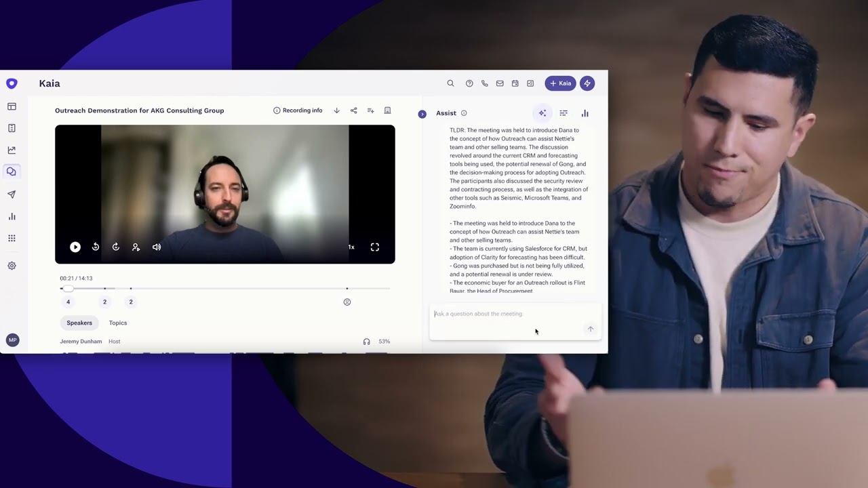Screen dimensions: 868x488
Task: Click the meeting title Outreach Demonstration for AKG
Action: point(140,110)
